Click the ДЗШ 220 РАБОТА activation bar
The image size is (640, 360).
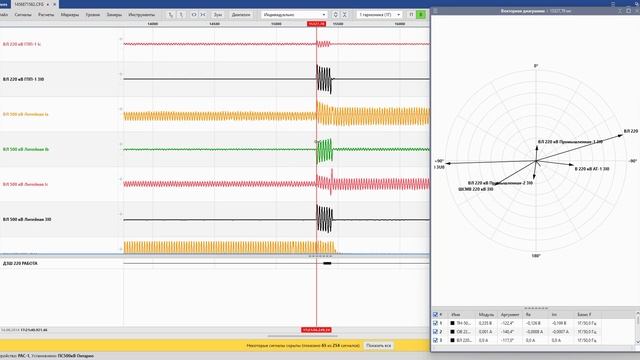coord(327,263)
